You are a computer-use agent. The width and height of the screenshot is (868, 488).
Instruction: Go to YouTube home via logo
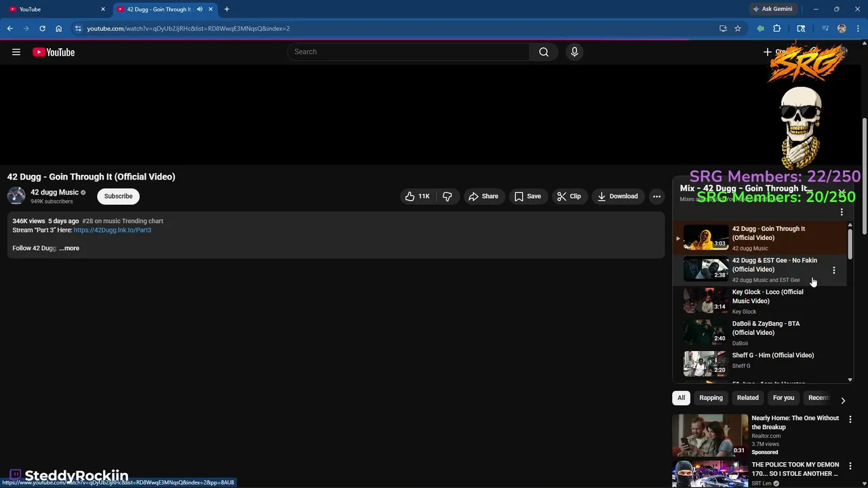(x=54, y=52)
